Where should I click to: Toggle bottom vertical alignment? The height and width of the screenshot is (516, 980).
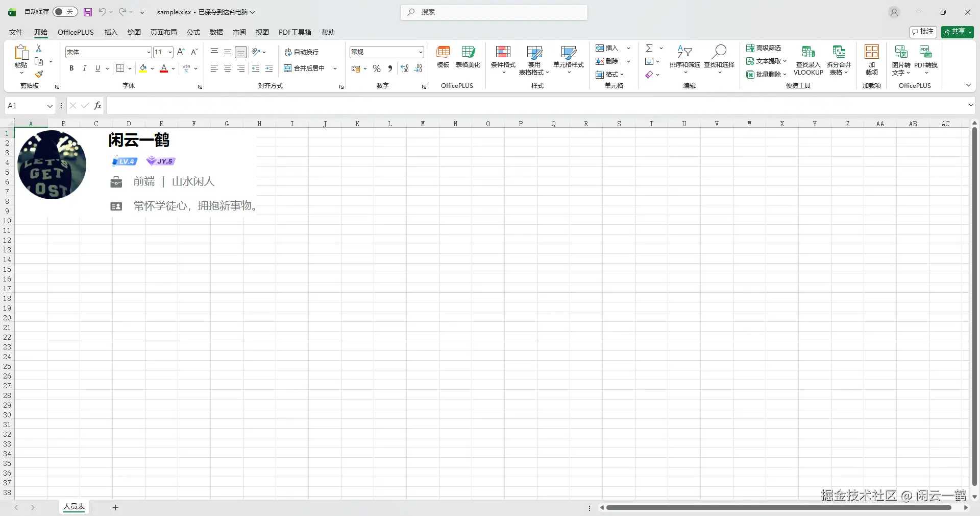tap(241, 52)
